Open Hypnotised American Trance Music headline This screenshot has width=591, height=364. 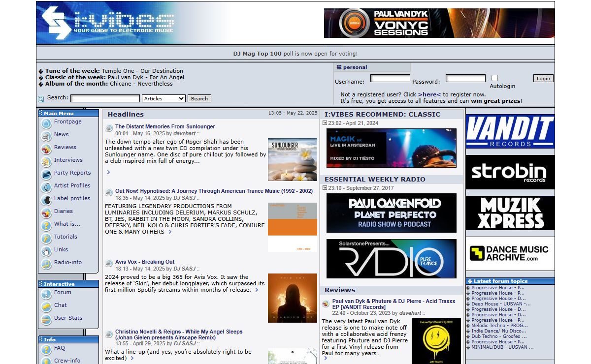pyautogui.click(x=214, y=191)
